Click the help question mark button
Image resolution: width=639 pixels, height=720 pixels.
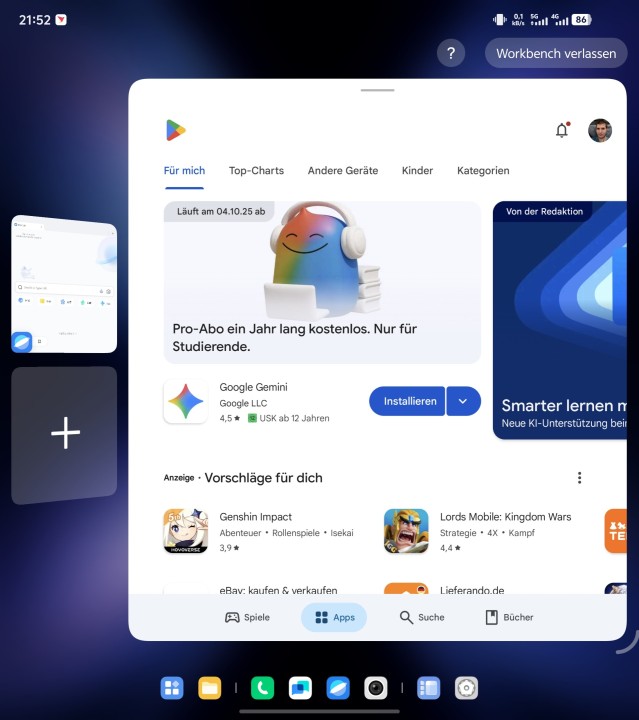coord(451,53)
